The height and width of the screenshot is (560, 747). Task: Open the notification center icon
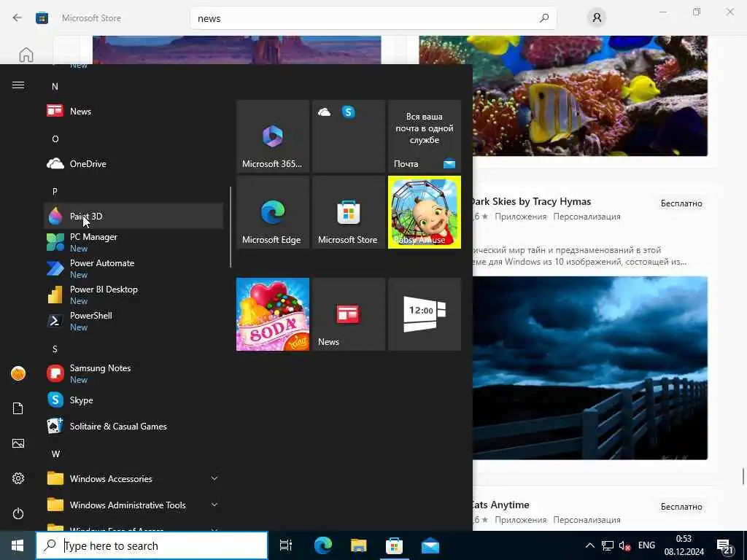[724, 547]
